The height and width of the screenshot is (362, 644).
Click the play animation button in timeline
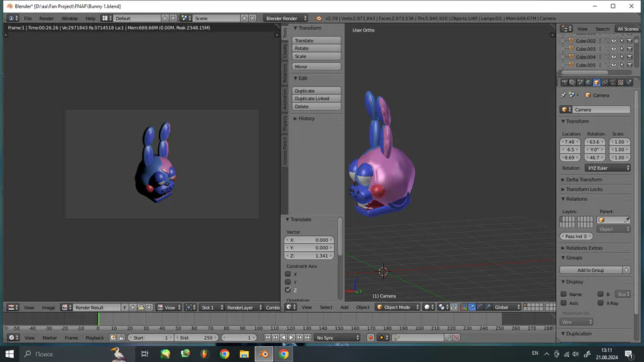(x=291, y=338)
